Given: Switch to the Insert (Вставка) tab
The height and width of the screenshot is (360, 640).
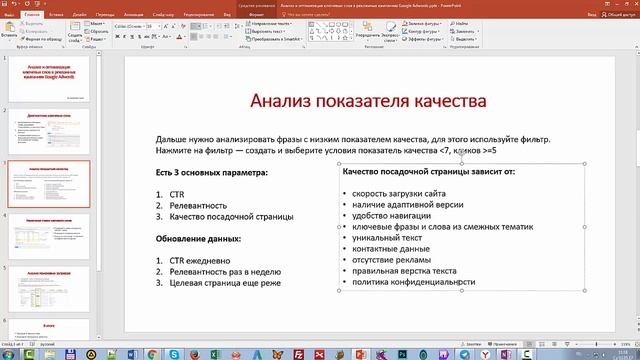Looking at the screenshot, I should pos(56,15).
